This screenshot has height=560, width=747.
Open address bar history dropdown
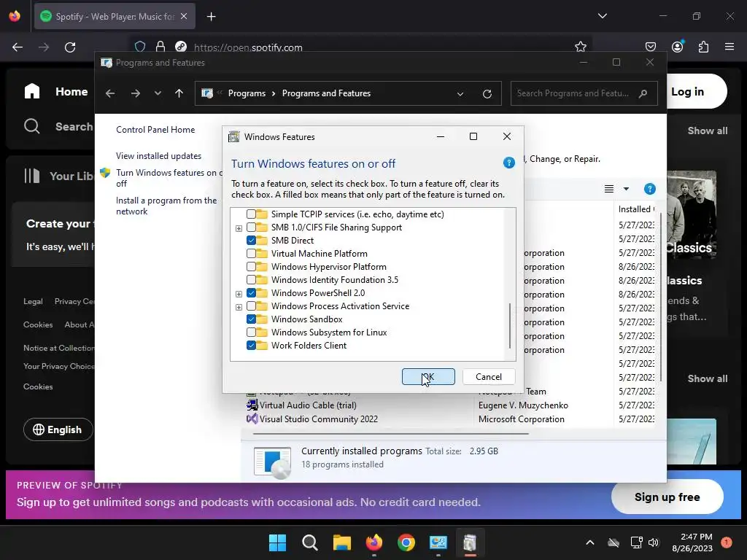[460, 94]
